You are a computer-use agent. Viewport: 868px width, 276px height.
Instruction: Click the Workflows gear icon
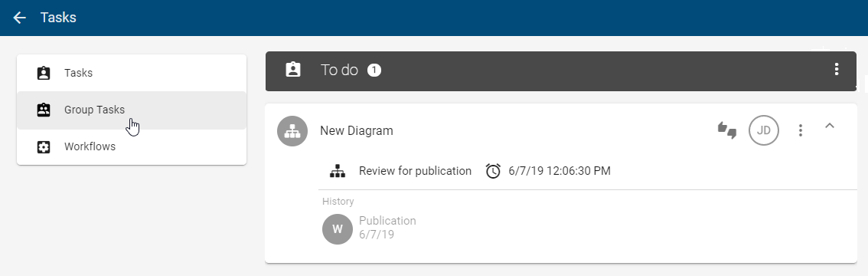43,147
